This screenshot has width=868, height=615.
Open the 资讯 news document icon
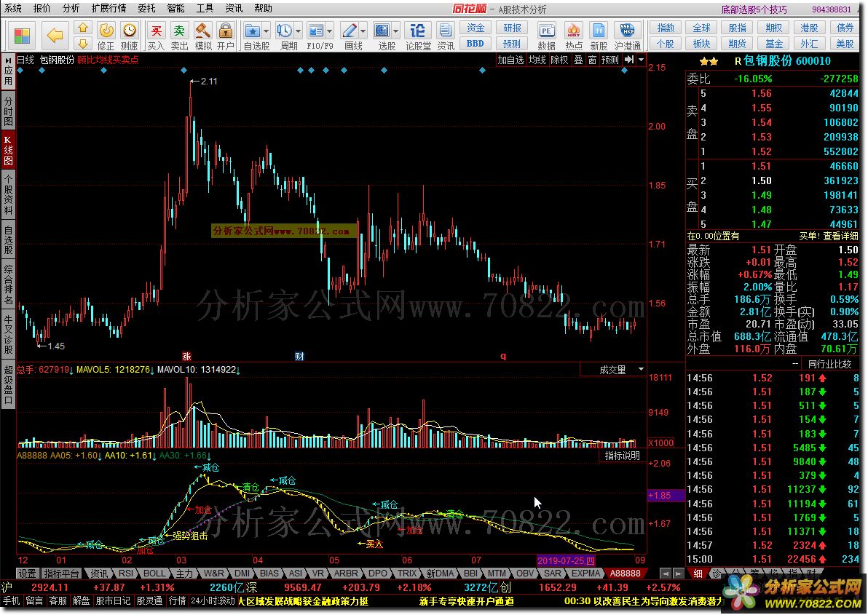pyautogui.click(x=446, y=36)
